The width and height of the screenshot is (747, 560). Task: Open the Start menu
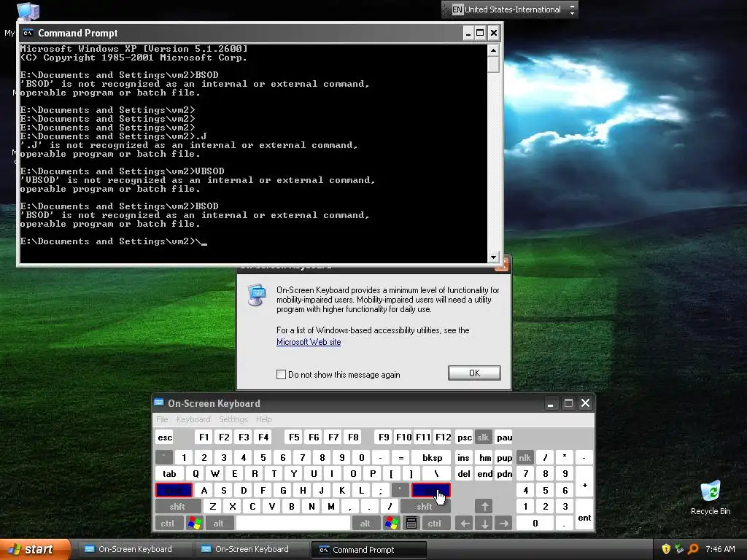click(36, 549)
